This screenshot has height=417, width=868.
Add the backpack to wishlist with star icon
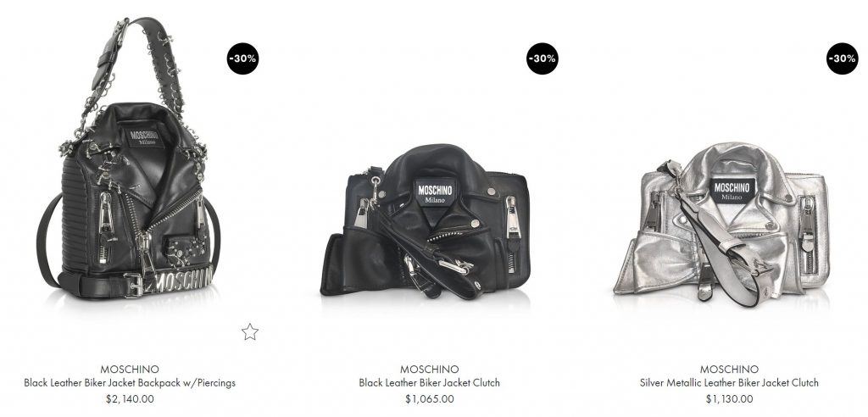[250, 331]
